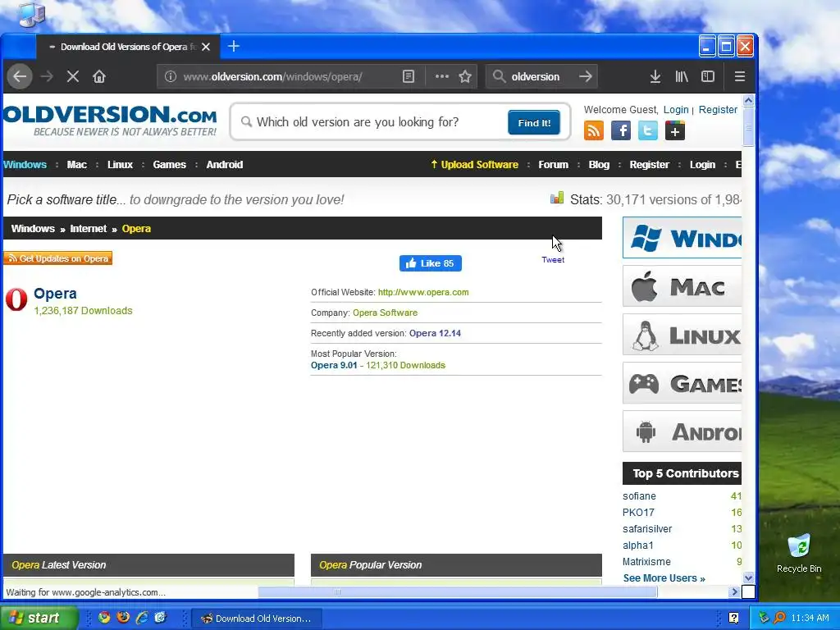The height and width of the screenshot is (630, 840).
Task: Click the vertical scrollbar down arrow
Action: (748, 577)
